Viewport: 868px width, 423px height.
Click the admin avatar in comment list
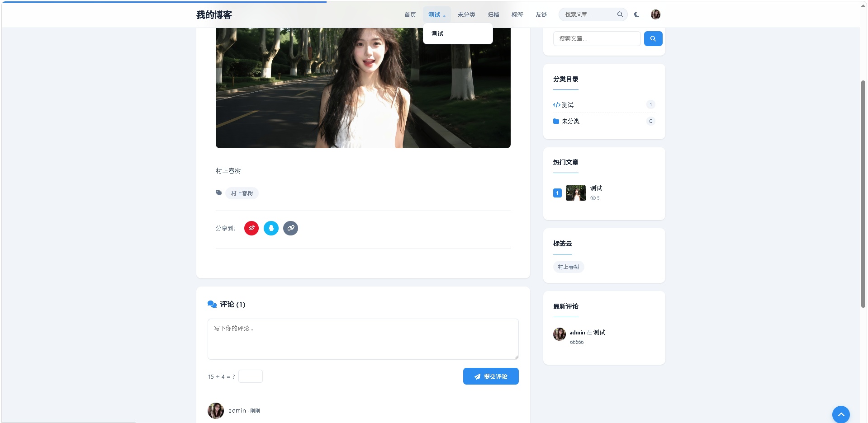[216, 411]
